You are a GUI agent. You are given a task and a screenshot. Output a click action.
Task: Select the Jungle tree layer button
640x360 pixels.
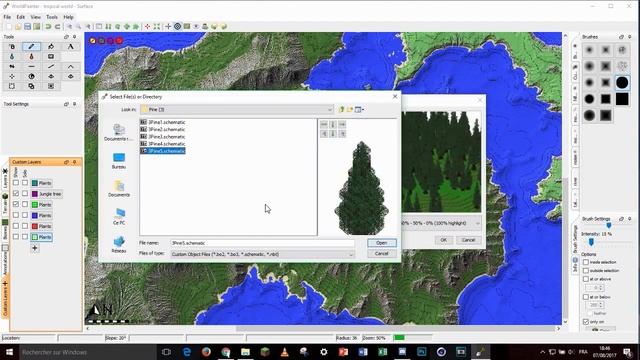pos(47,194)
